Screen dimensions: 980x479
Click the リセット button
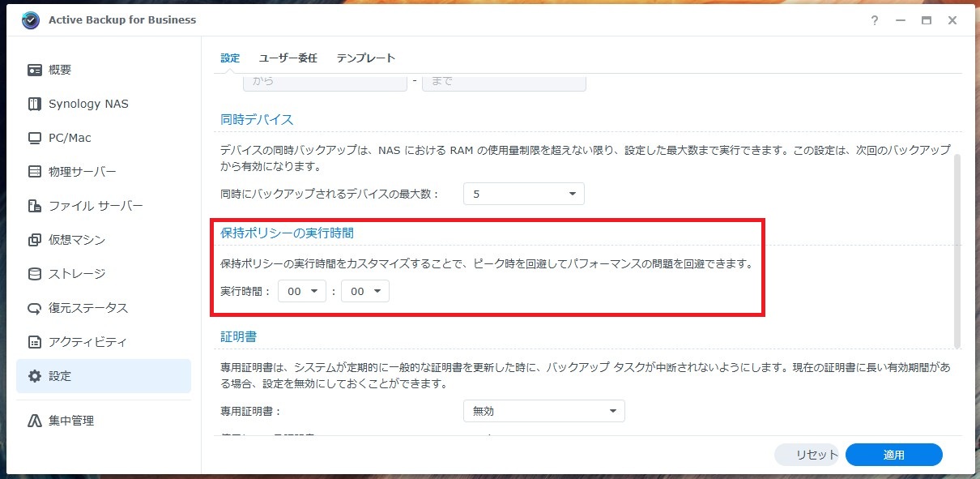pyautogui.click(x=807, y=455)
